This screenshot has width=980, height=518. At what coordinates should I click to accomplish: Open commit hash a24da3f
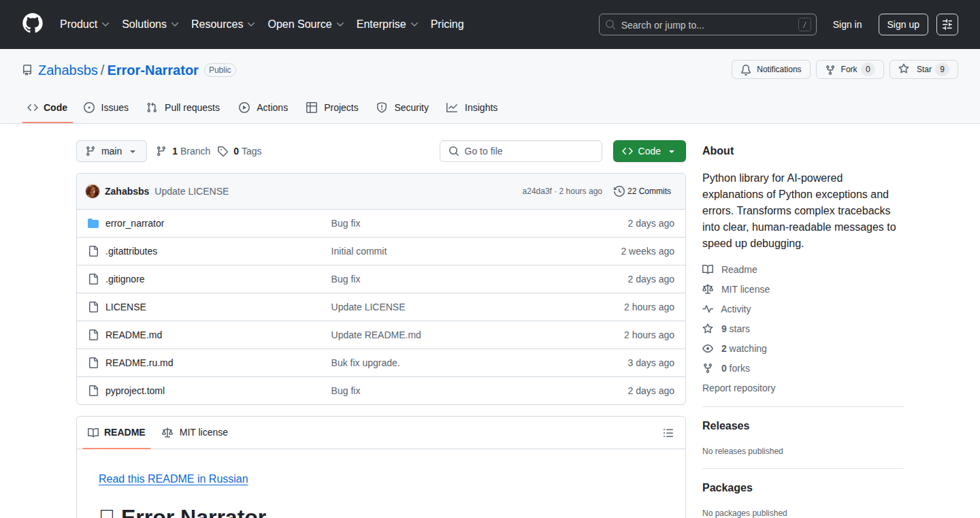537,191
